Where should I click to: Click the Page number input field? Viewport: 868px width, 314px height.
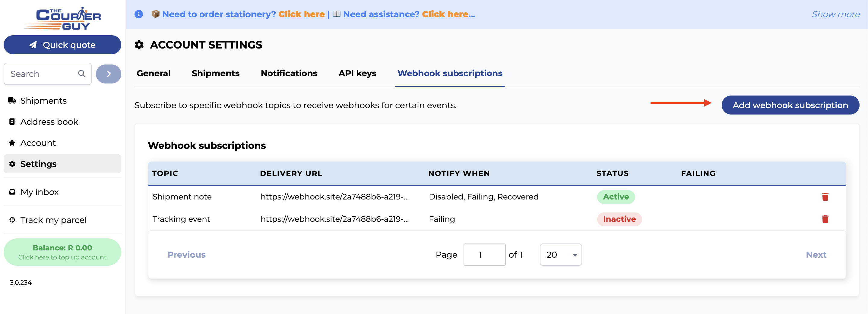point(484,255)
